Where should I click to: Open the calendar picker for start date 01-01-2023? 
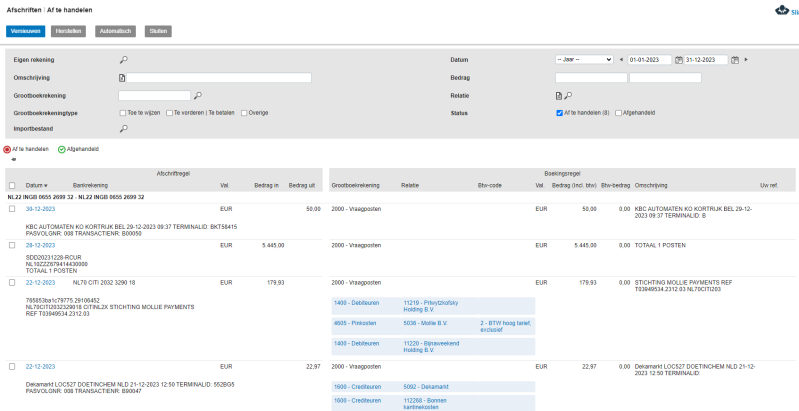click(x=680, y=60)
